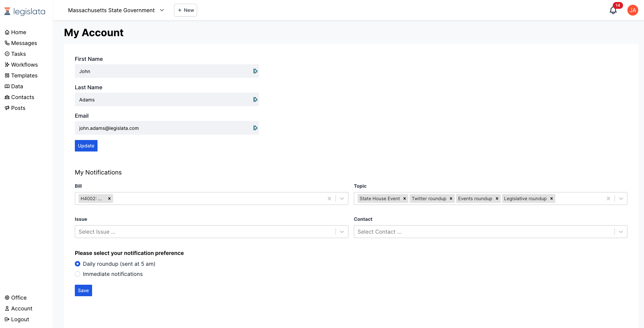Remove the Twitter roundup tag

(x=451, y=198)
